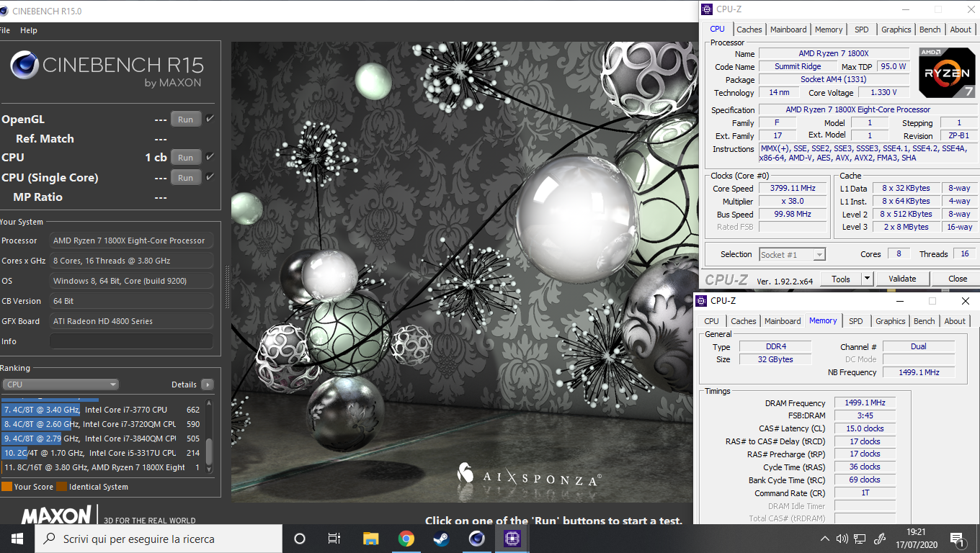Image resolution: width=980 pixels, height=553 pixels.
Task: Open Task View on the taskbar
Action: point(334,539)
